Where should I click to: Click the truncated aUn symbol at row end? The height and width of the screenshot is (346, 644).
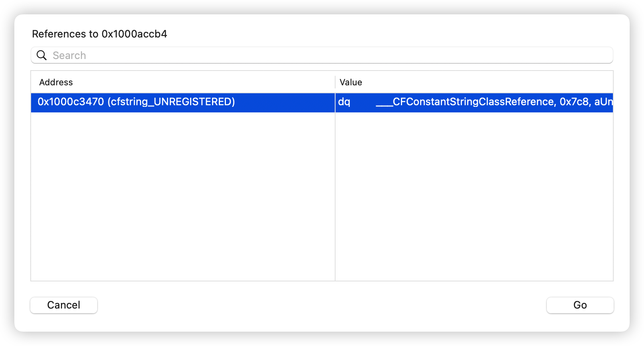pos(603,102)
